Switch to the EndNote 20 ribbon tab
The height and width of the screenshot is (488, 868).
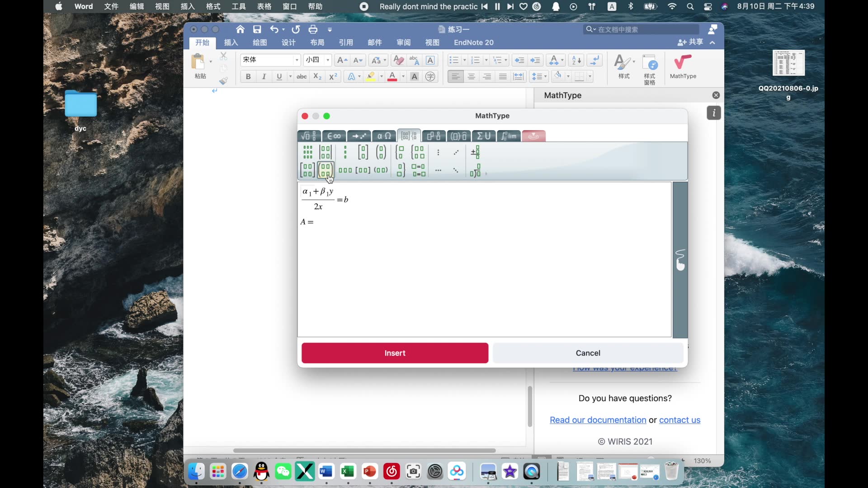click(474, 42)
